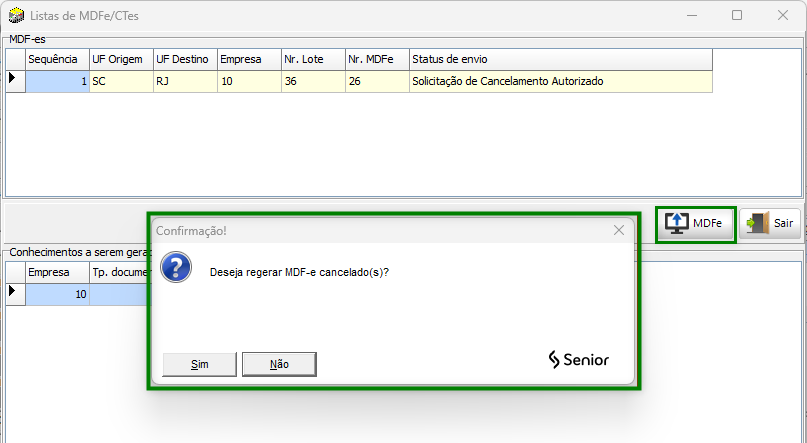Click the row indicator arrow in Conhecimentos grid
The width and height of the screenshot is (807, 443).
(15, 292)
